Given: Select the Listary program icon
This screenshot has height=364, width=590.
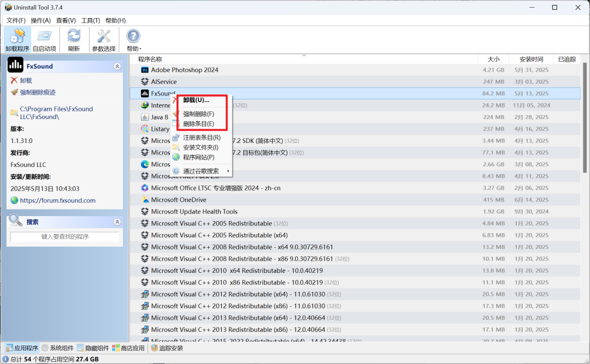Looking at the screenshot, I should coord(144,129).
